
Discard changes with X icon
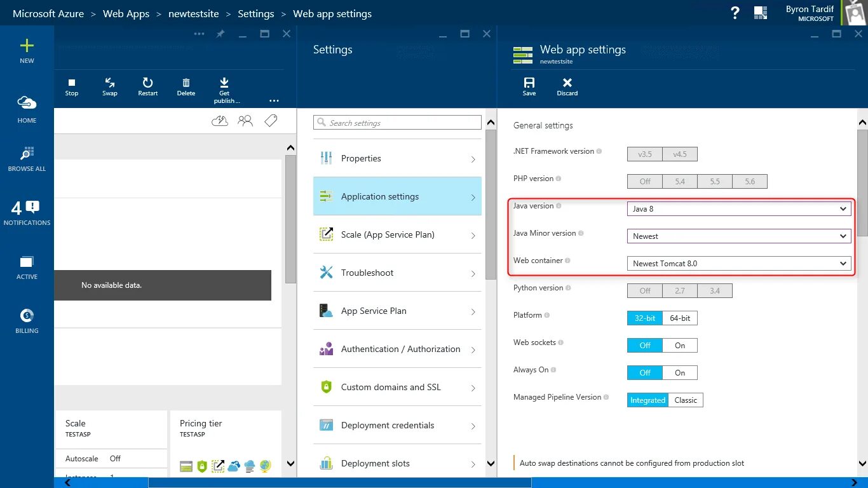pos(567,83)
